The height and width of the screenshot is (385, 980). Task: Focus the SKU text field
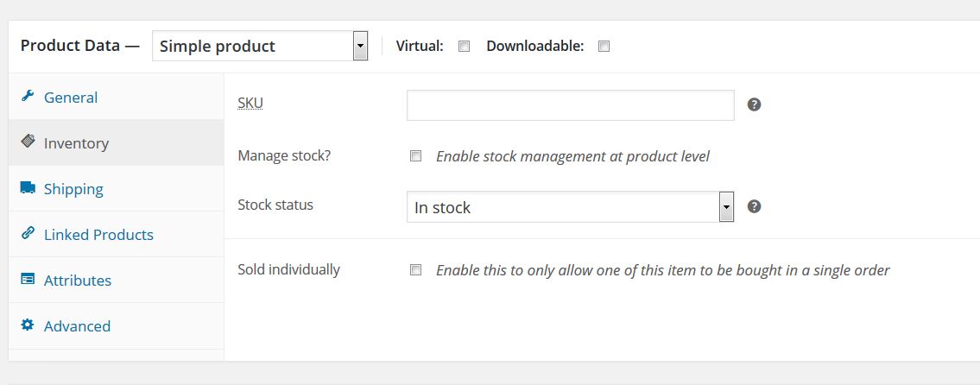tap(570, 105)
